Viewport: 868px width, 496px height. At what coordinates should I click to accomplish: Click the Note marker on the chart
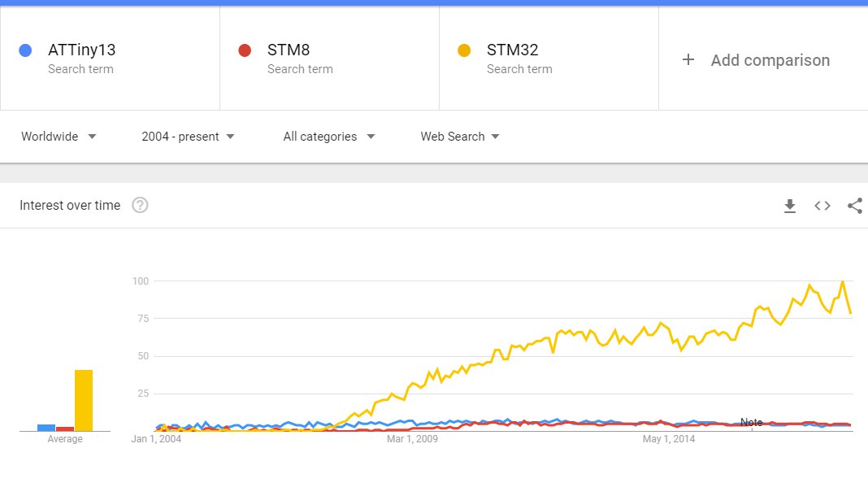pyautogui.click(x=751, y=422)
